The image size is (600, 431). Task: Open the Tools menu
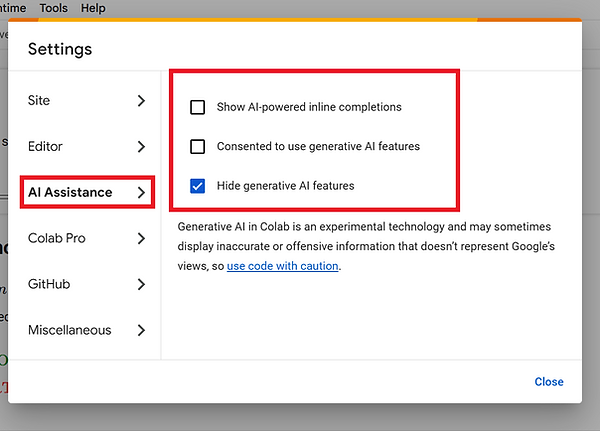pyautogui.click(x=54, y=8)
